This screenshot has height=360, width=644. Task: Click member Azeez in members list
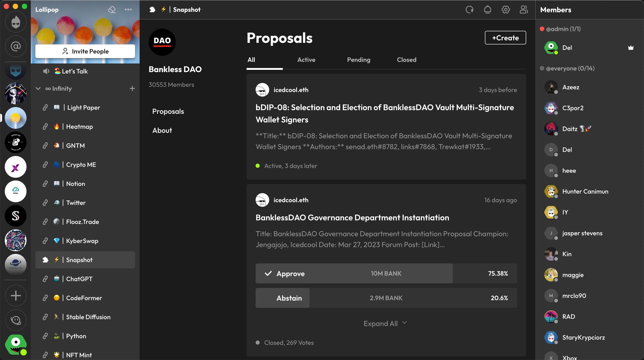[x=589, y=87]
